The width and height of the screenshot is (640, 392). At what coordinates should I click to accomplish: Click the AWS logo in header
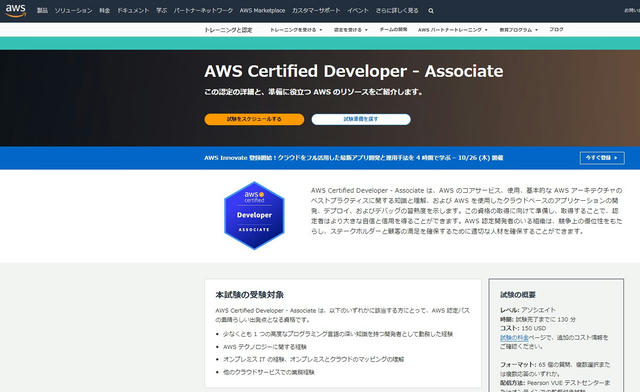[x=16, y=11]
